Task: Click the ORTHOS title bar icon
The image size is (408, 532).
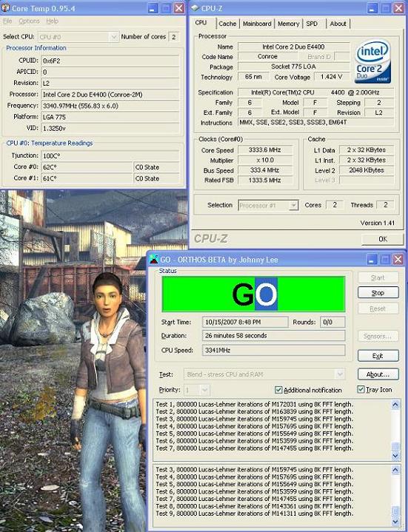Action: coord(154,259)
